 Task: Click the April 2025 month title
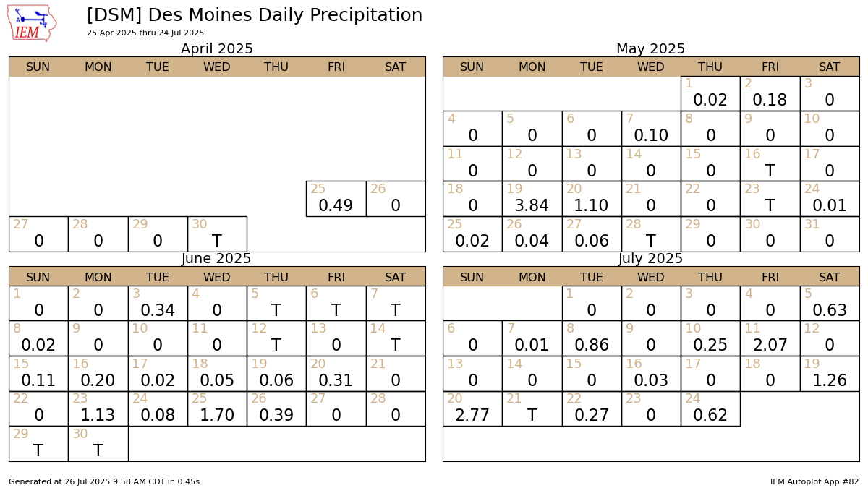click(x=217, y=49)
